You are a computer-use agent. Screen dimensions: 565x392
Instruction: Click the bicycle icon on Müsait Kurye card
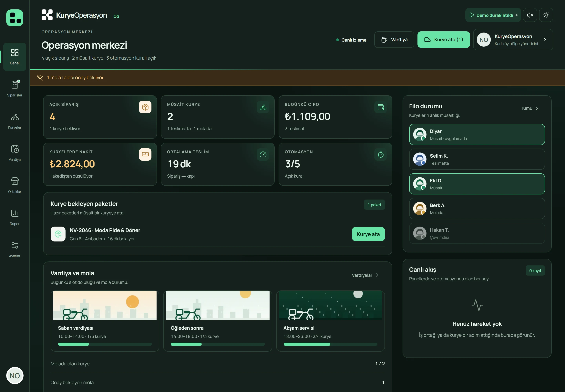click(x=263, y=107)
